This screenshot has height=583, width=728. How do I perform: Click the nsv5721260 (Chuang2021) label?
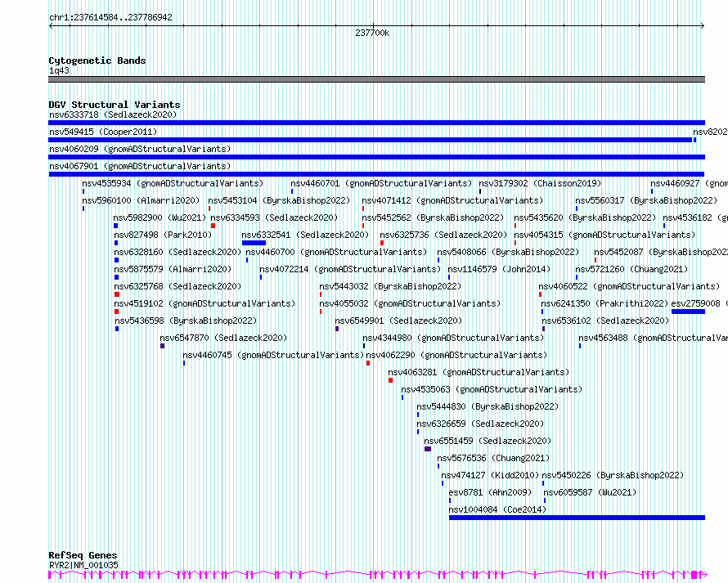pos(631,269)
